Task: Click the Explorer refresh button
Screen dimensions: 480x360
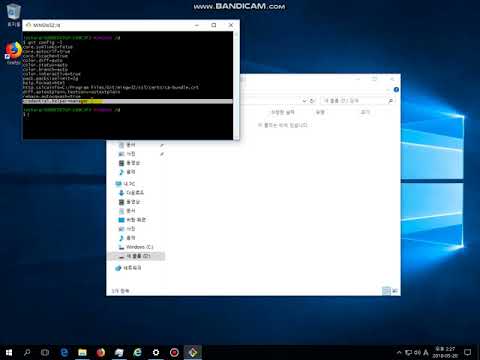Action: pos(312,100)
